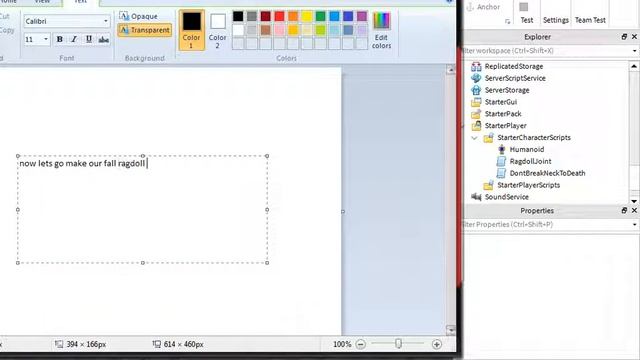Click the DontBreakNeckToDeath script icon

tap(501, 173)
